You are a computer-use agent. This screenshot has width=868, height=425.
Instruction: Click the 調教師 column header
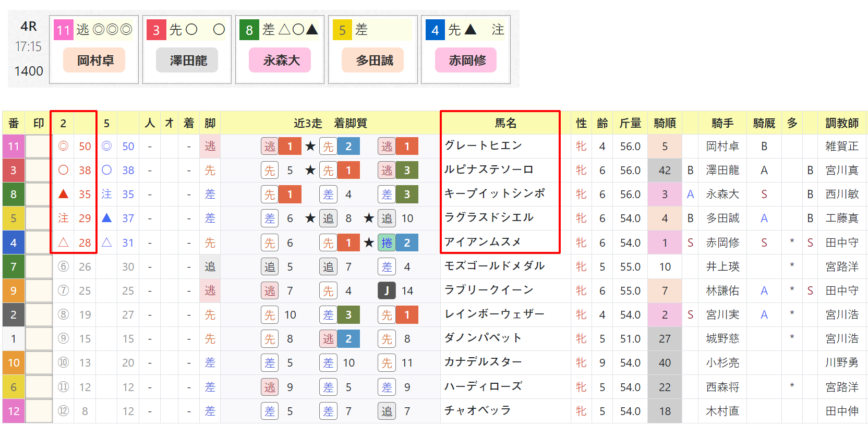tap(842, 123)
